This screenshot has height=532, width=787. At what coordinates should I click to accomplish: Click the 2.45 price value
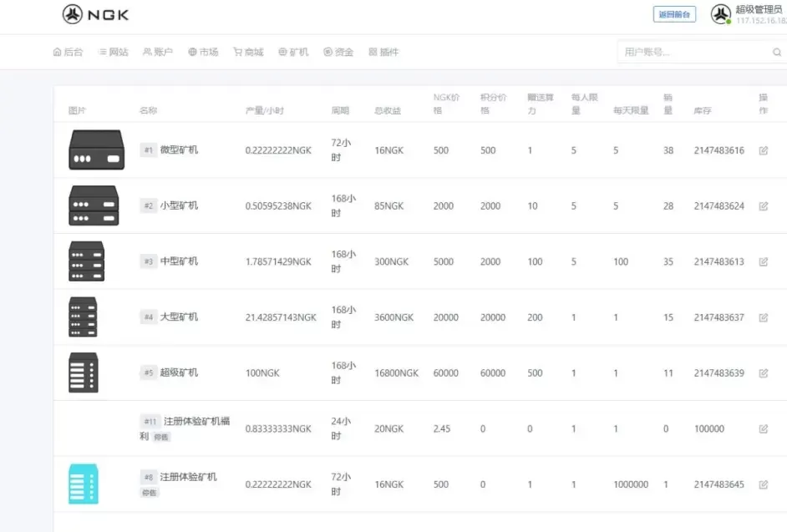442,428
